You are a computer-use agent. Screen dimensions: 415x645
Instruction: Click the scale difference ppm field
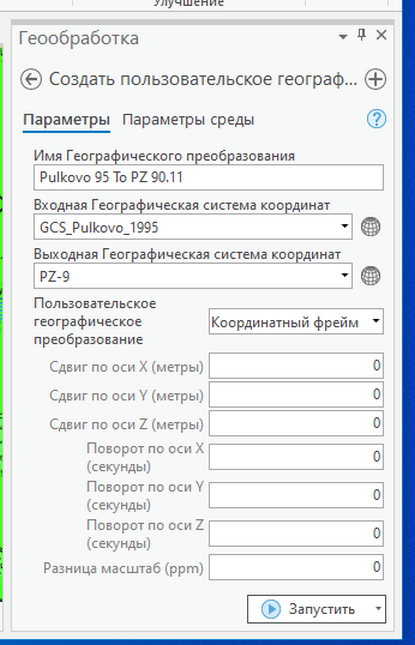point(296,567)
